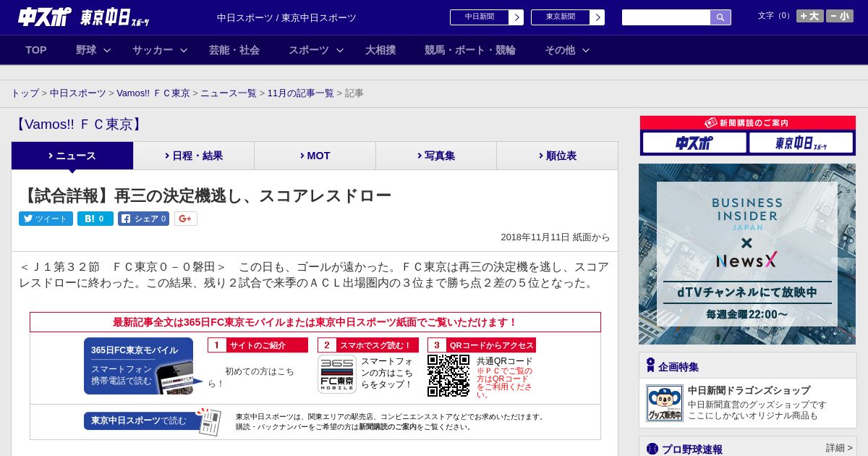
Task: Expand the その他 menu dropdown
Action: tap(567, 50)
